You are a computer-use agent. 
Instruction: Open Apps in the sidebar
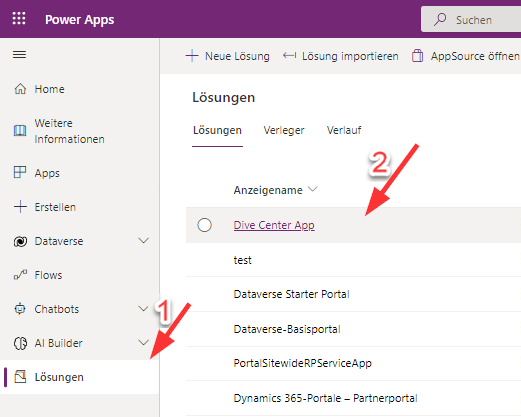79,173
